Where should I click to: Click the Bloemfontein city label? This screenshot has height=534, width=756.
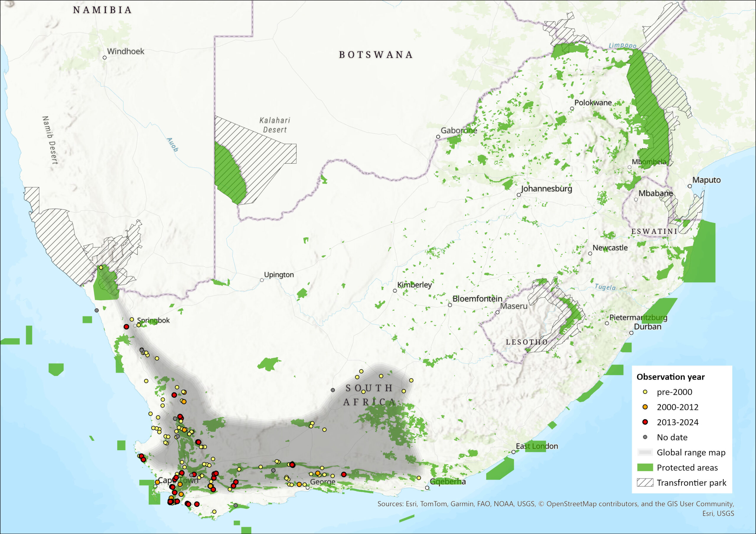click(x=477, y=299)
